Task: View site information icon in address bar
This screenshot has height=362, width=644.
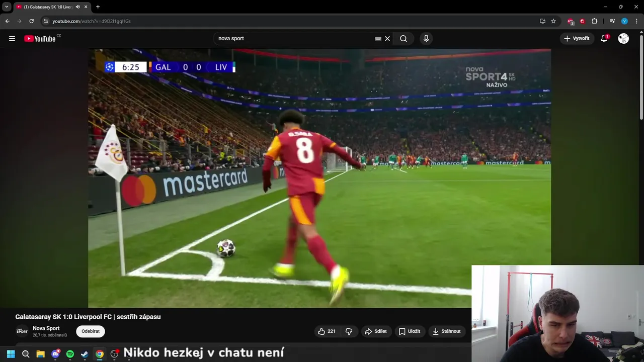Action: point(46,21)
